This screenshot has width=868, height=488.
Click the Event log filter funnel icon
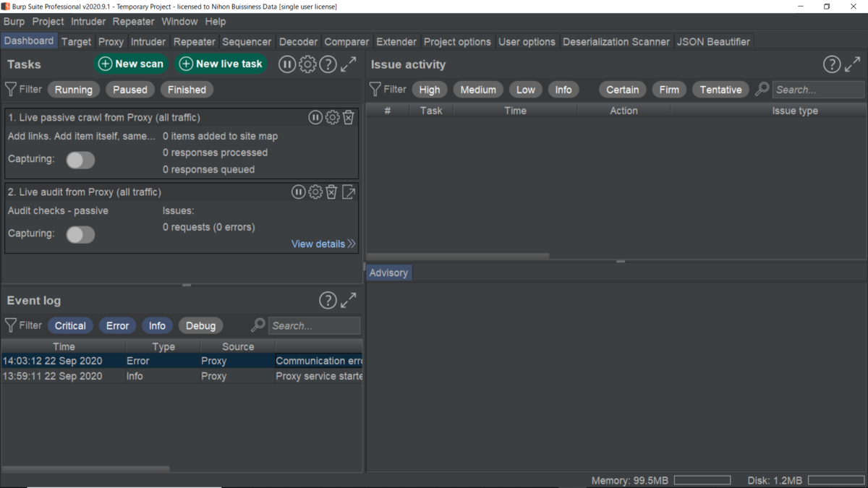tap(11, 325)
